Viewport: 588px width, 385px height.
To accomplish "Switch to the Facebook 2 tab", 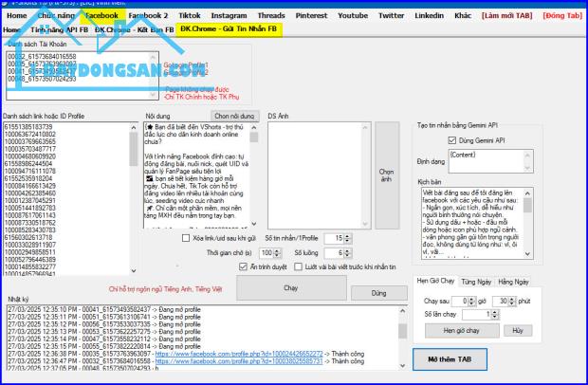I will click(148, 16).
